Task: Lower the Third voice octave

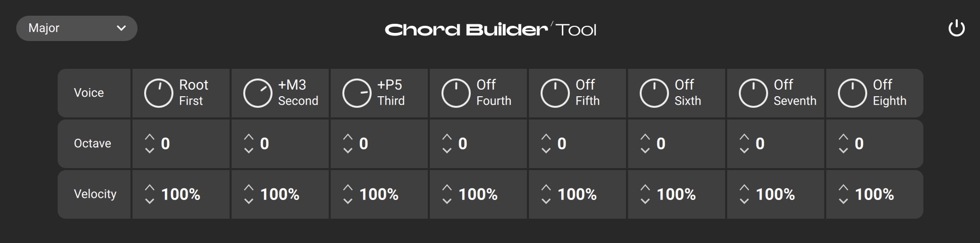Action: click(347, 150)
